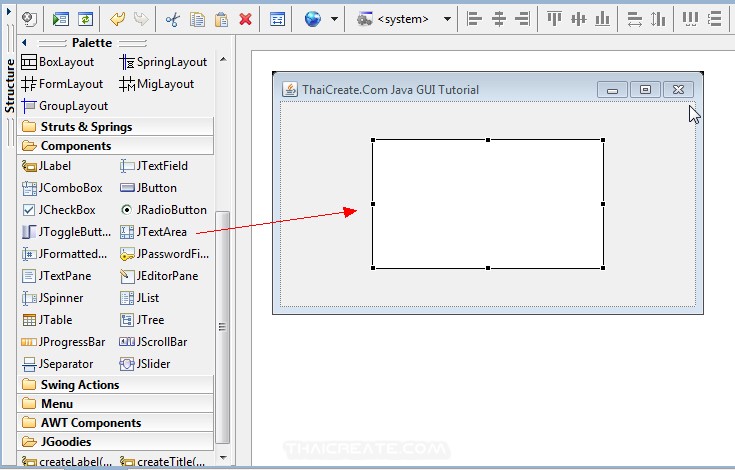Screen dimensions: 735x470
Task: Collapse the Components category
Action: pos(115,146)
